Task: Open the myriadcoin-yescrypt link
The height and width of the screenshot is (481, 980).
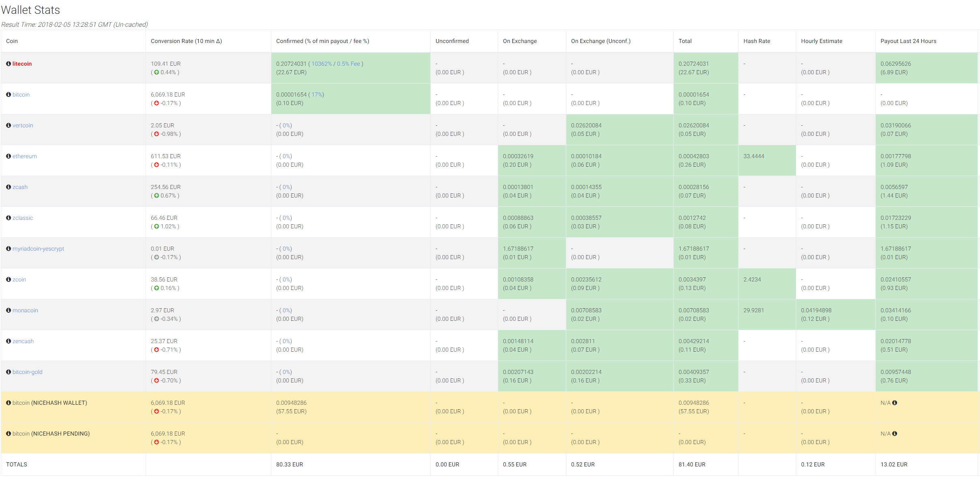Action: pos(38,249)
